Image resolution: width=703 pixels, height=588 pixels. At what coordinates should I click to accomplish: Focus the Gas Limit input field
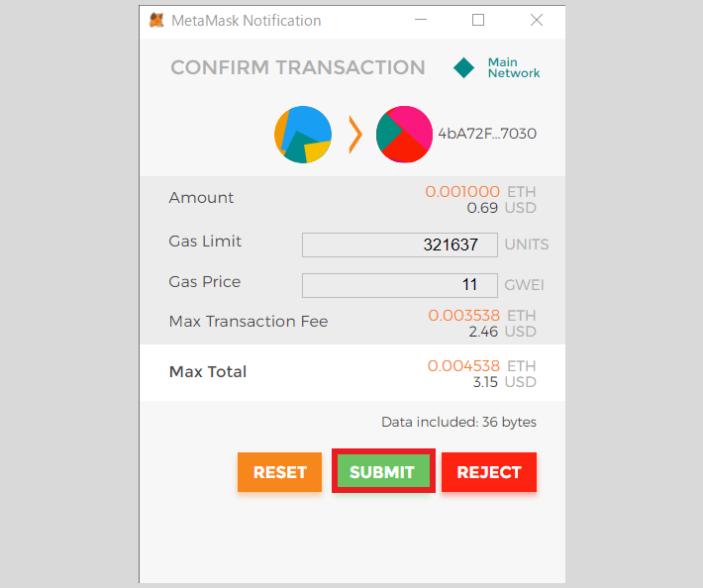(x=399, y=245)
